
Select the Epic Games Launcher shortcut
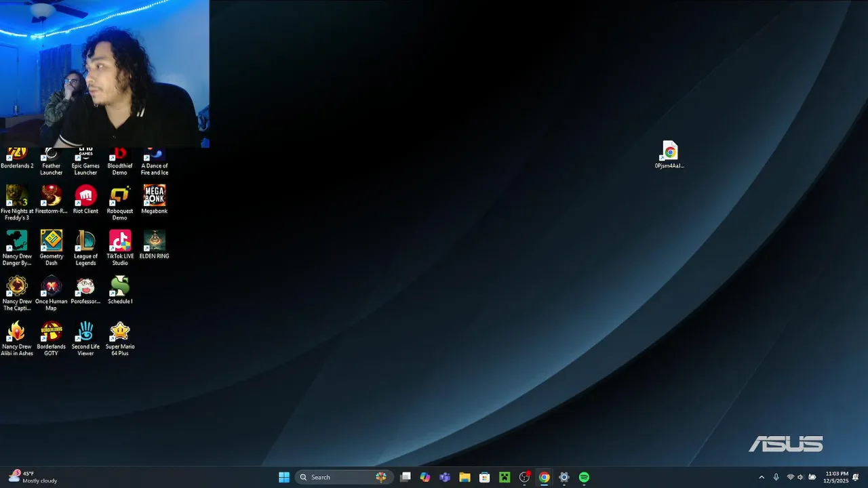point(85,162)
